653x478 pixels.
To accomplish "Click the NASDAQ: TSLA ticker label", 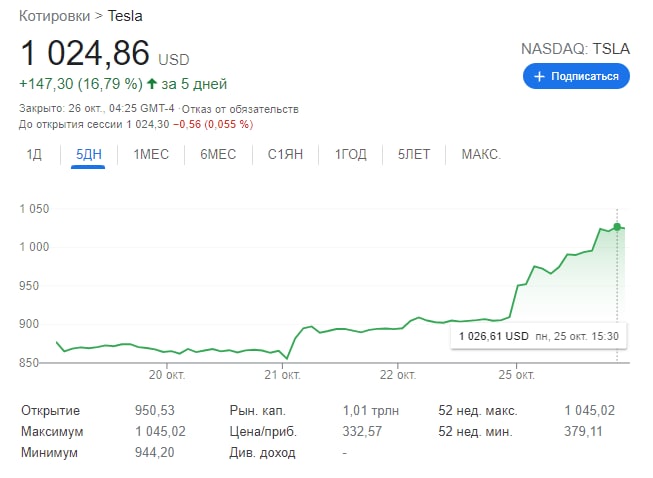I will pos(575,49).
